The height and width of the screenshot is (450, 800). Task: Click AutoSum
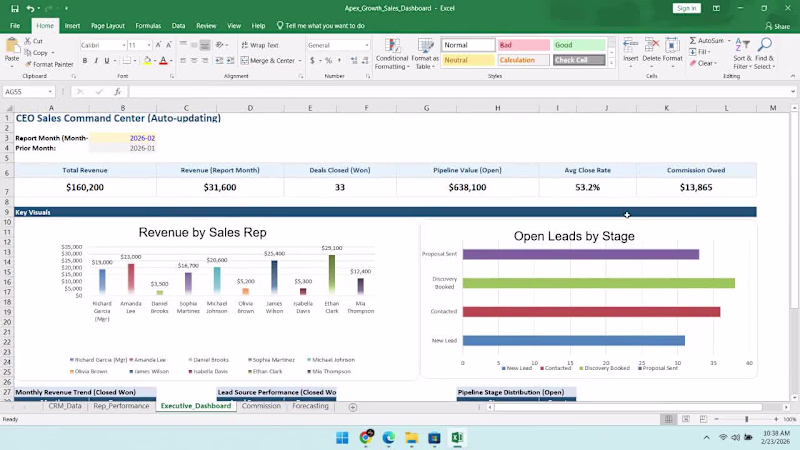(707, 40)
